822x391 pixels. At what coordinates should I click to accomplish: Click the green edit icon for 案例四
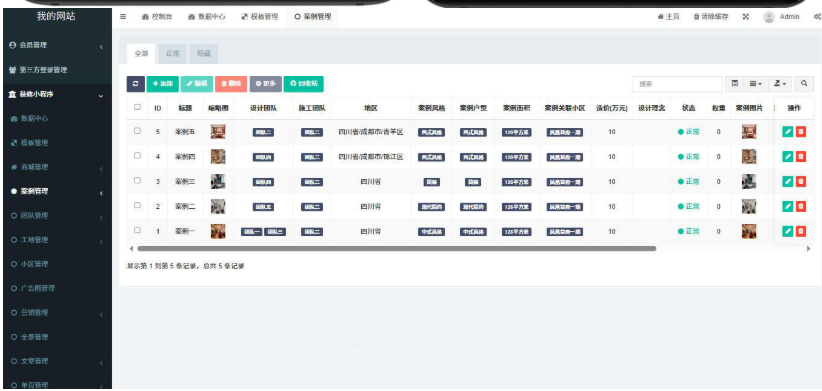pos(787,156)
